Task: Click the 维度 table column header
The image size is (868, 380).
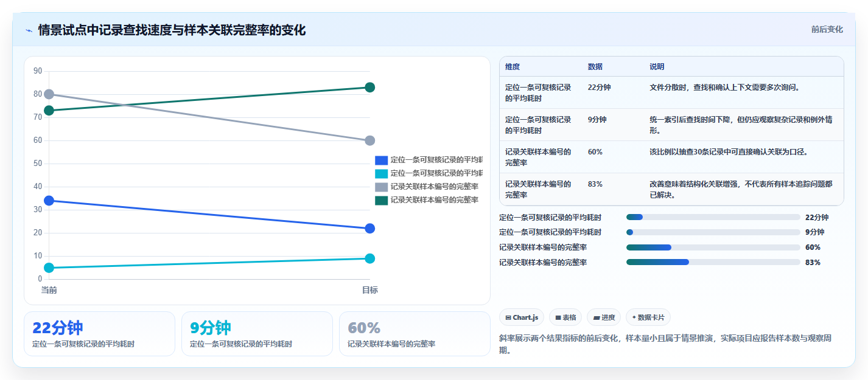Action: pyautogui.click(x=513, y=67)
